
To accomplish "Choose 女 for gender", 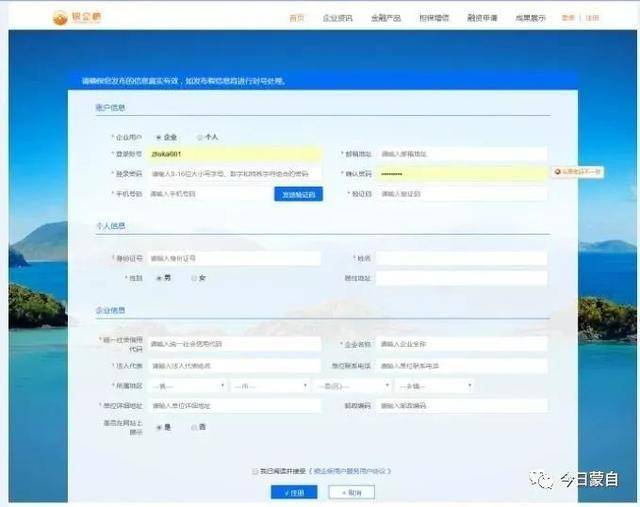I will click(194, 278).
